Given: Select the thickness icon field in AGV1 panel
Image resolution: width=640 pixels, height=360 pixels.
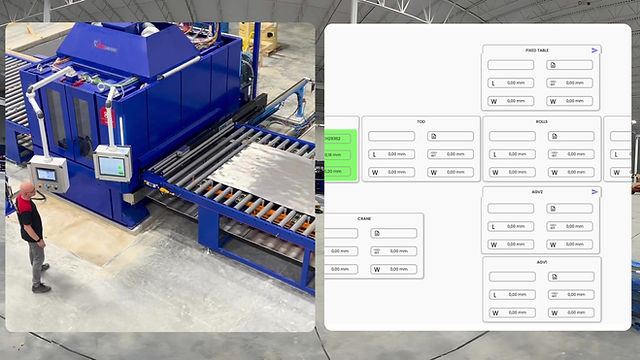Looking at the screenshot, I should [571, 295].
